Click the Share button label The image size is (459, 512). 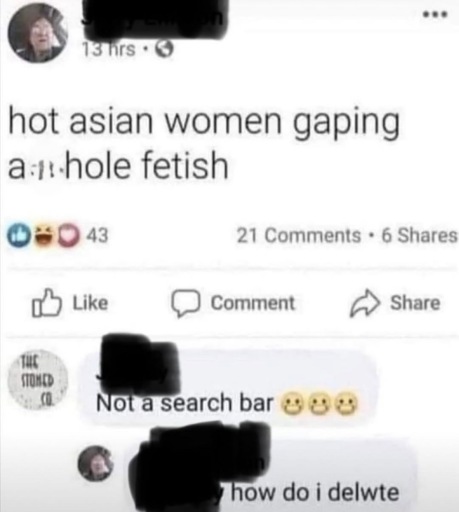[415, 303]
